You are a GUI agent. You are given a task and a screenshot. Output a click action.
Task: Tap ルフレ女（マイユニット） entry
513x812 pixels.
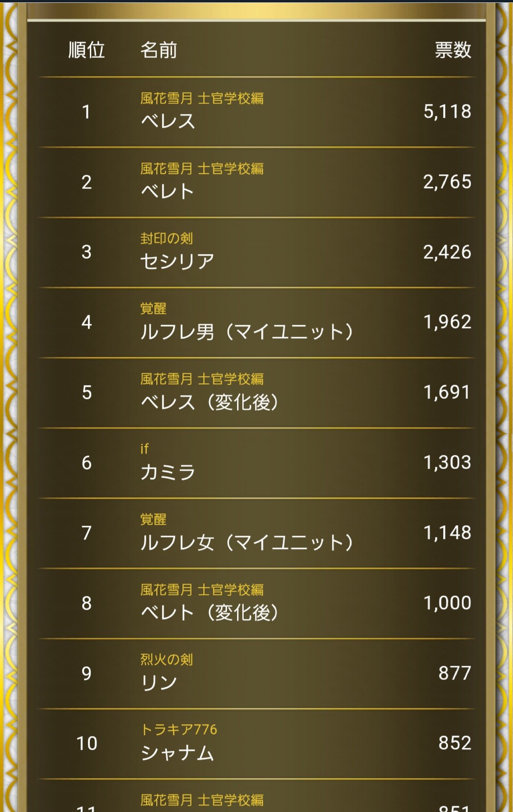click(x=247, y=542)
